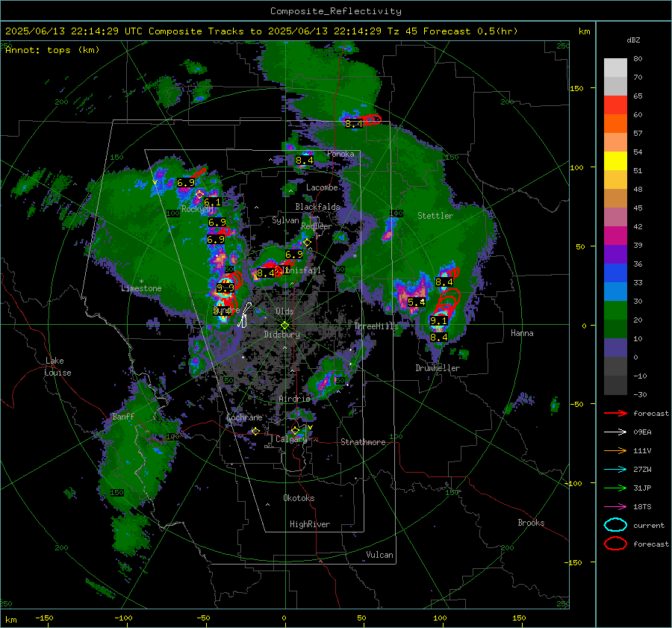672x628 pixels.
Task: Click the red forecast ellipses beside the 9.9 storm
Action: (235, 279)
